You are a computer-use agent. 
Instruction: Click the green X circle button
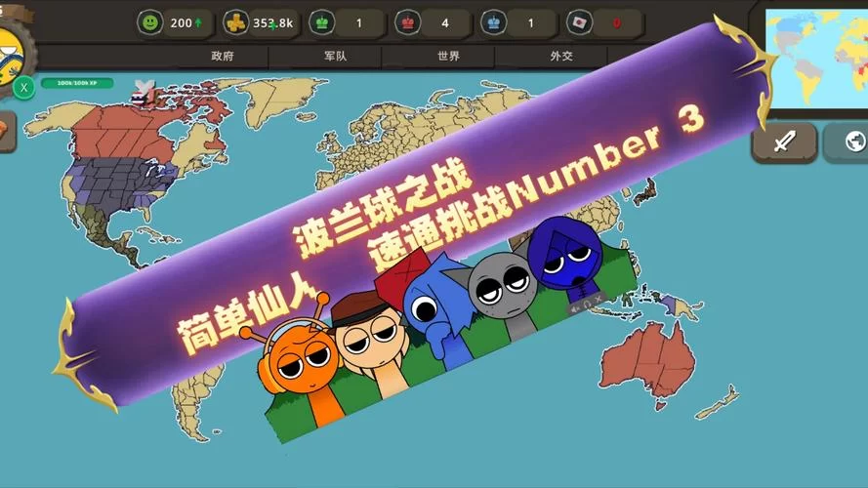coord(23,88)
